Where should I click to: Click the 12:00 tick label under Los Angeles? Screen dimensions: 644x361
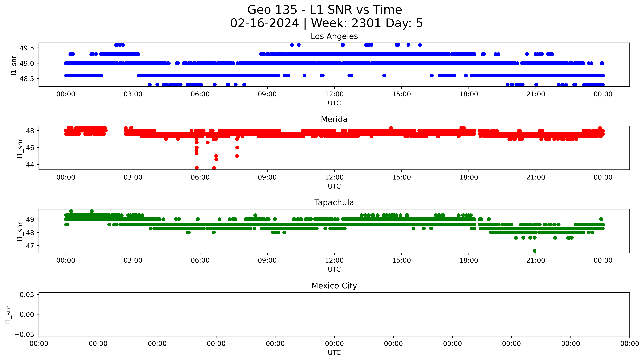[334, 94]
